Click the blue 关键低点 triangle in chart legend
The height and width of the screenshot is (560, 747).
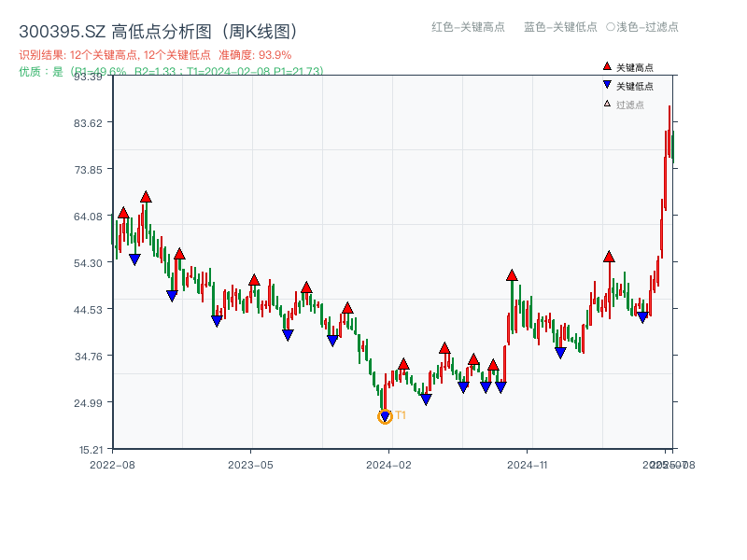tap(607, 85)
